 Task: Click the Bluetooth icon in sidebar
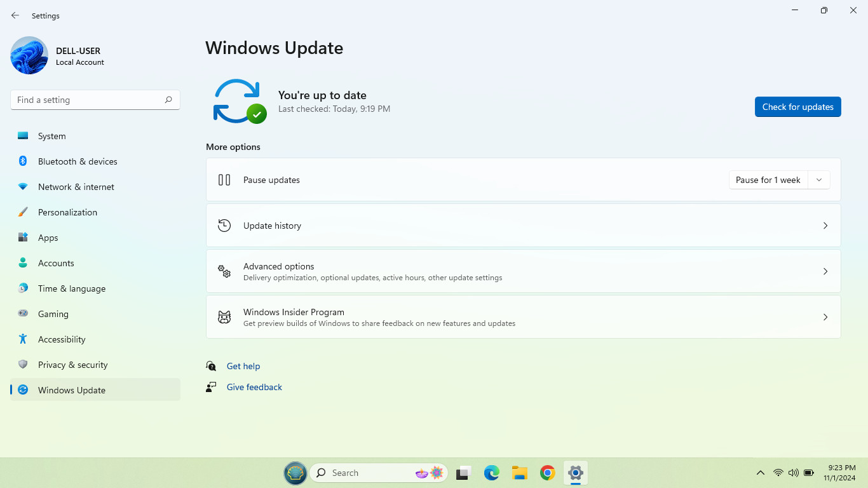pos(23,161)
